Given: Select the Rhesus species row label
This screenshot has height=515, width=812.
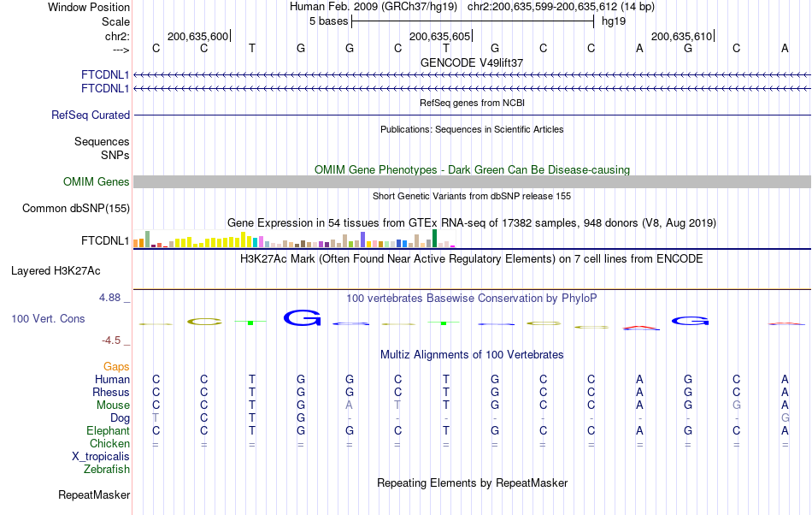Looking at the screenshot, I should pyautogui.click(x=111, y=392).
